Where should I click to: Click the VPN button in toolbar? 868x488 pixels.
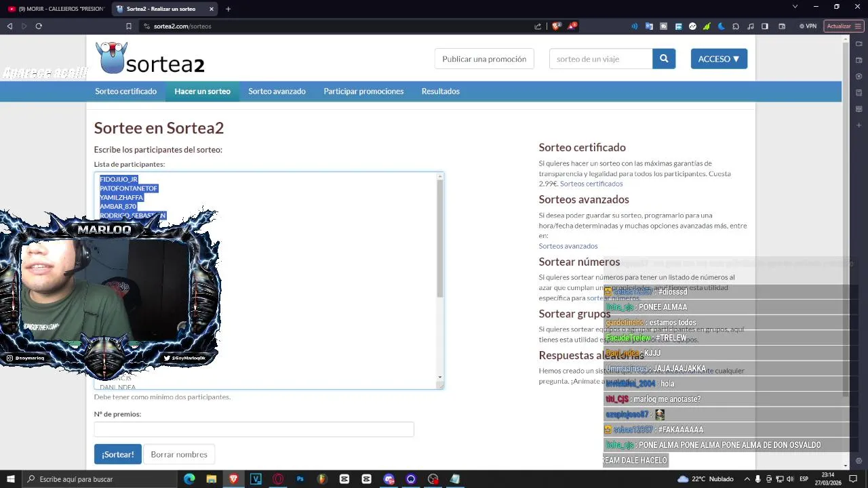[x=808, y=26]
